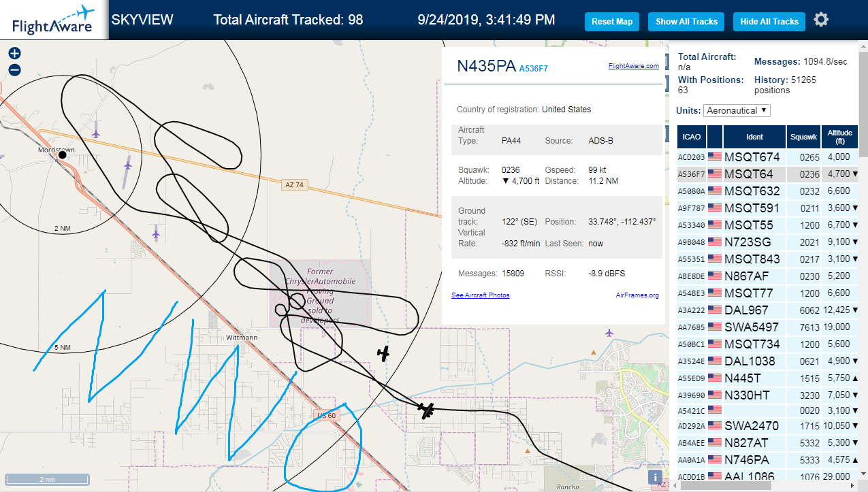Click Reset Map button
This screenshot has width=868, height=492.
pos(612,22)
